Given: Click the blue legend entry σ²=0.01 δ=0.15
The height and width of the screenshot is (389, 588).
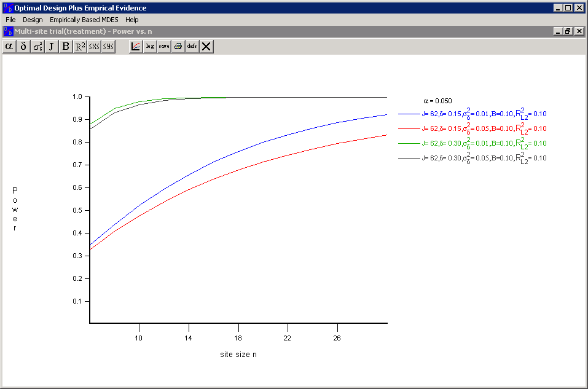Looking at the screenshot, I should click(x=472, y=114).
